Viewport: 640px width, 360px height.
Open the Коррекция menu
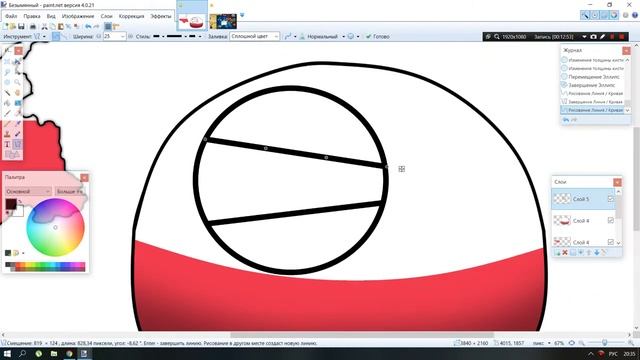pyautogui.click(x=131, y=16)
